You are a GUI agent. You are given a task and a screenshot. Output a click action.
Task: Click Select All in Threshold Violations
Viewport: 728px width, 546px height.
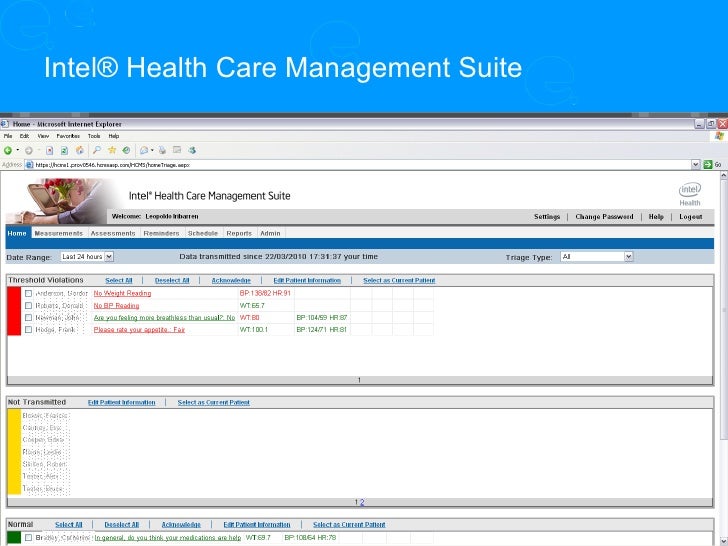[119, 280]
